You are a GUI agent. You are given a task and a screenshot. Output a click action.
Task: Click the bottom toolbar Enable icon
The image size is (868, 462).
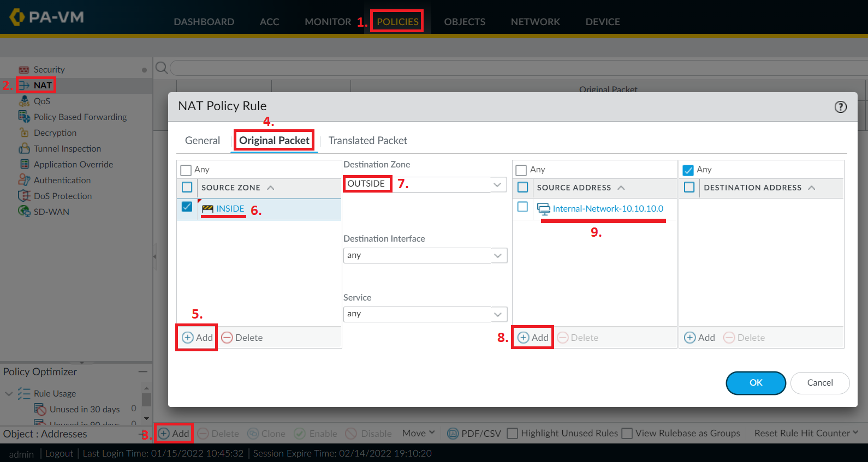pos(300,434)
